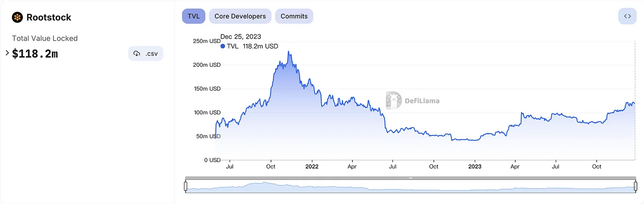The width and height of the screenshot is (644, 204).
Task: Click the Total Value Locked label
Action: pyautogui.click(x=45, y=38)
